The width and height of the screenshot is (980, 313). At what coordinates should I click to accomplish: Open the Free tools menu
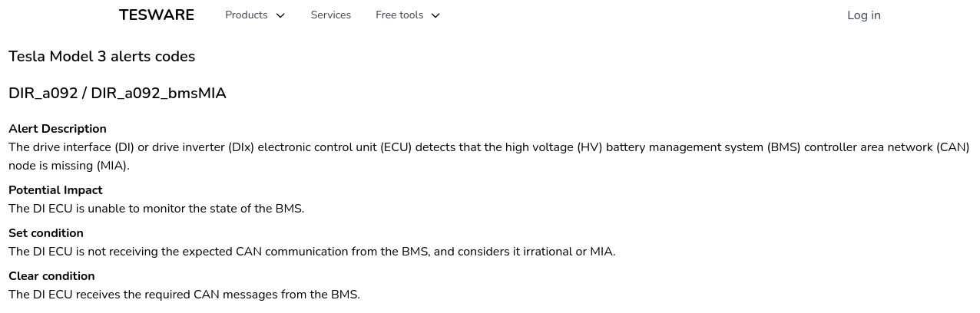399,15
